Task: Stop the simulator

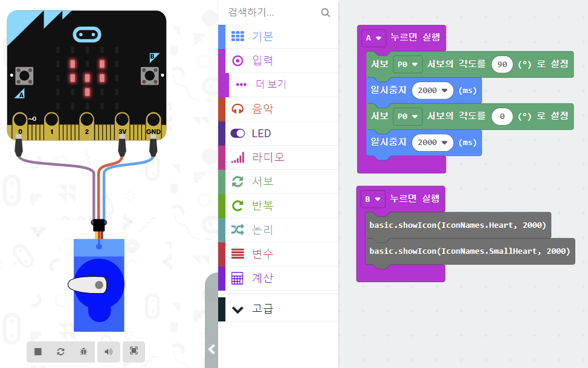Action: click(x=38, y=352)
